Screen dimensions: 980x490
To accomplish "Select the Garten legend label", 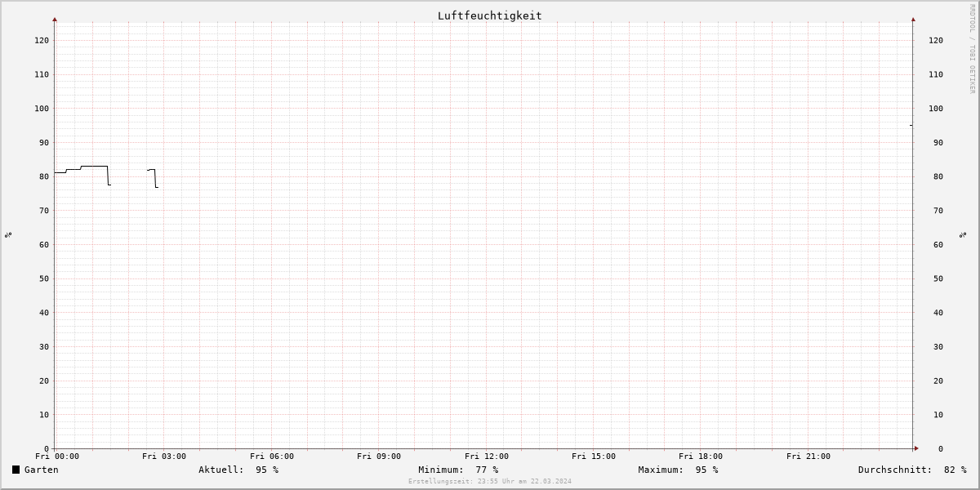I will tap(41, 470).
